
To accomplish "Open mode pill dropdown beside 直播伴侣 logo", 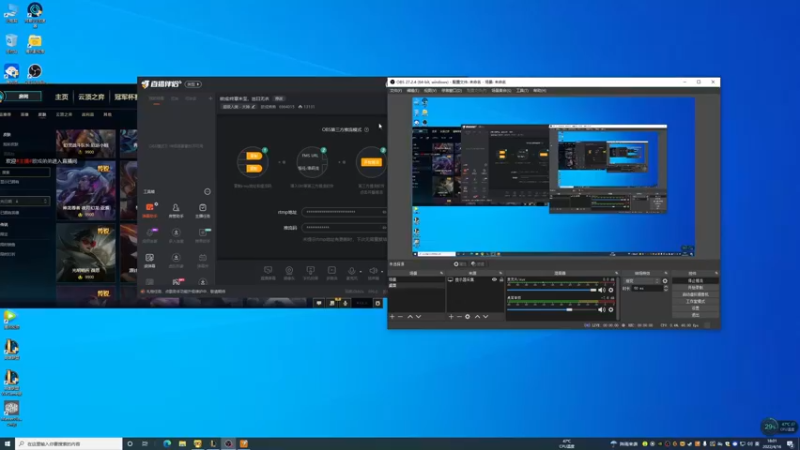I will coord(193,84).
